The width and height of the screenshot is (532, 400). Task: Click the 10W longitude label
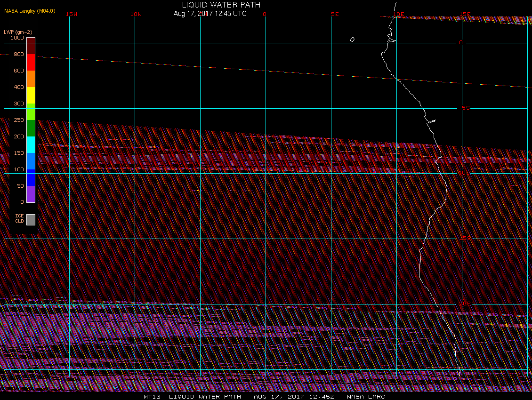coord(136,14)
